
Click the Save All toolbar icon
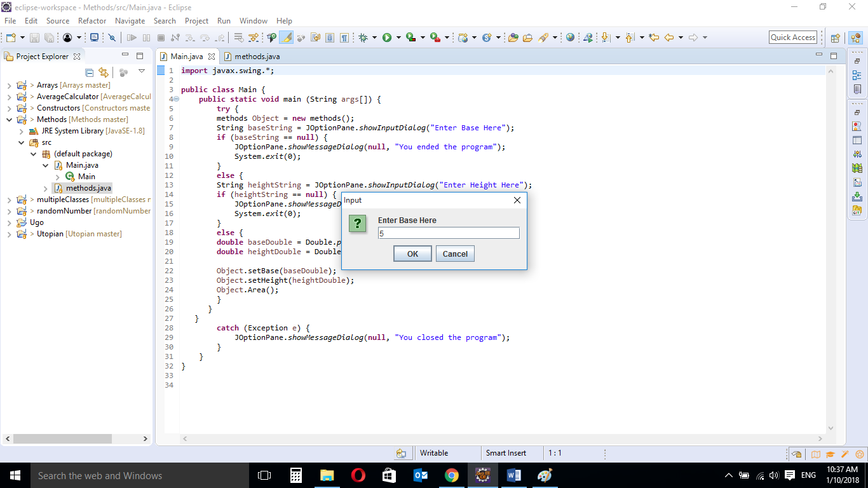(x=49, y=37)
